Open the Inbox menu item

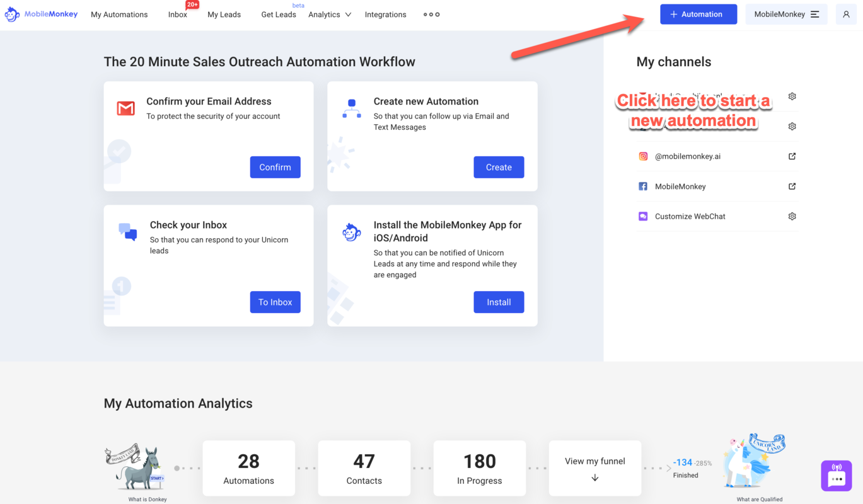tap(178, 14)
